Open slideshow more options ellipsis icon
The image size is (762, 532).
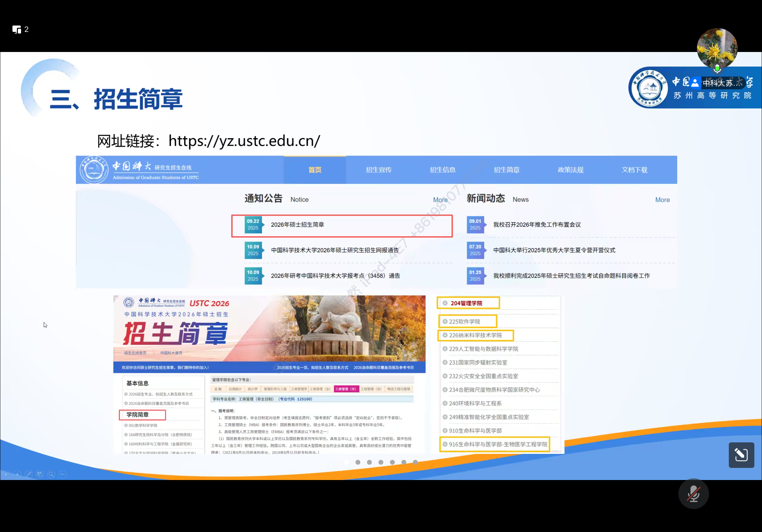(x=63, y=474)
